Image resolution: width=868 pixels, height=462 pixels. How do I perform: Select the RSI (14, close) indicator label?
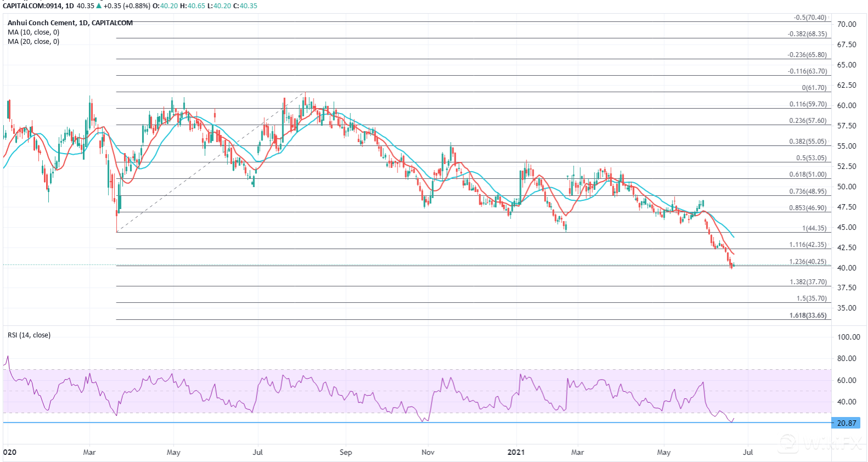point(29,335)
